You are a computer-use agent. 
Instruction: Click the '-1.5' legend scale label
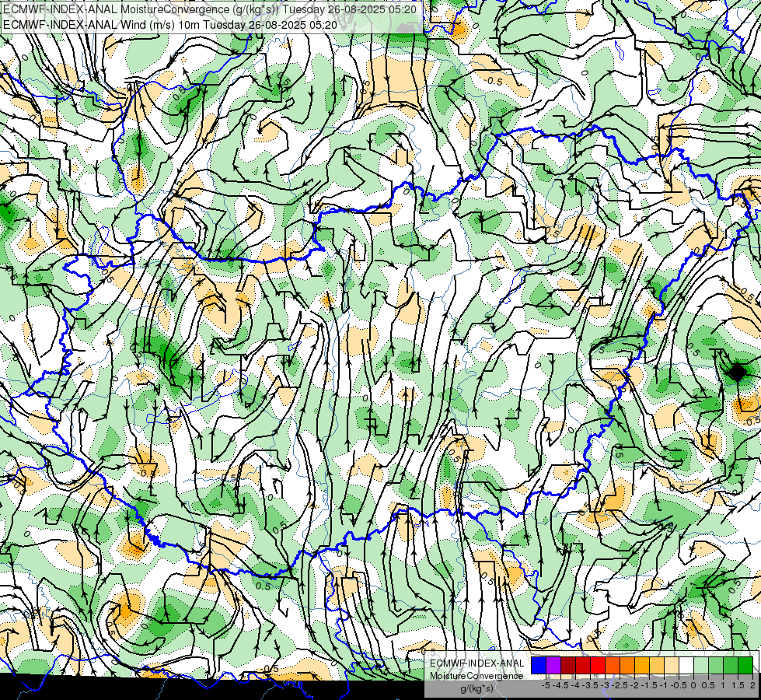coord(649,685)
